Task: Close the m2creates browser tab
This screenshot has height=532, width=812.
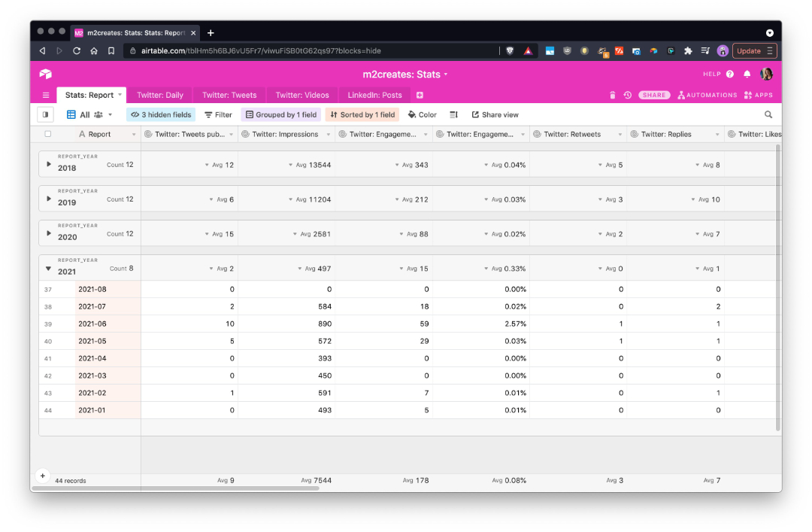Action: point(193,32)
